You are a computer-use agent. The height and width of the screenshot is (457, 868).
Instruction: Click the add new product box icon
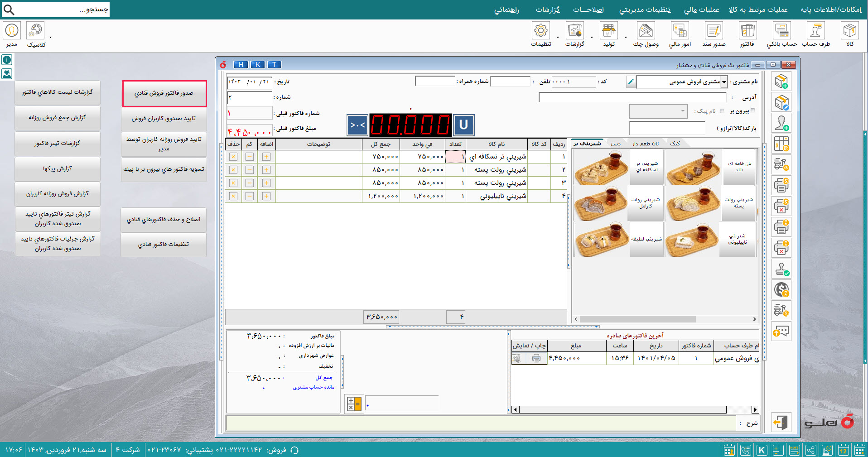tap(781, 82)
